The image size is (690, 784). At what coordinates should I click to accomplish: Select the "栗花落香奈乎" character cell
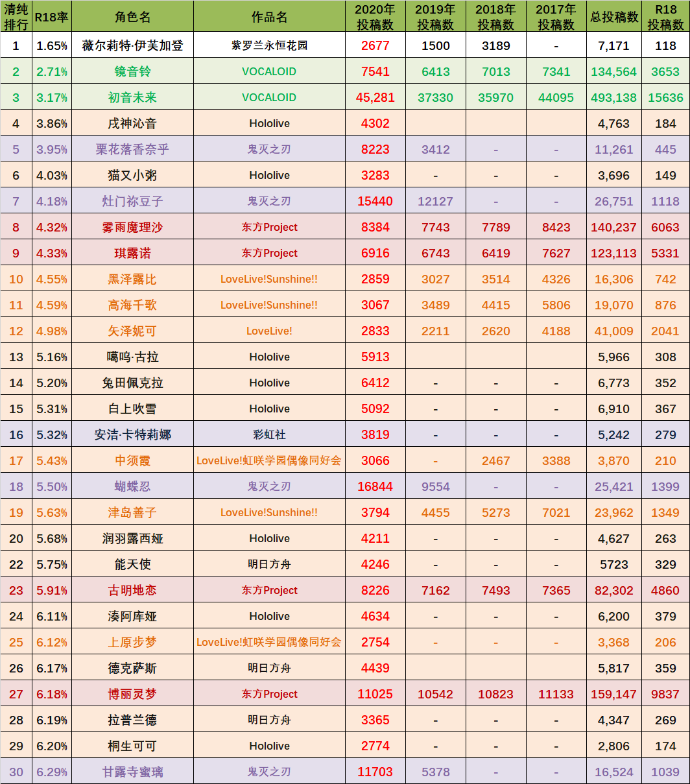[x=132, y=149]
